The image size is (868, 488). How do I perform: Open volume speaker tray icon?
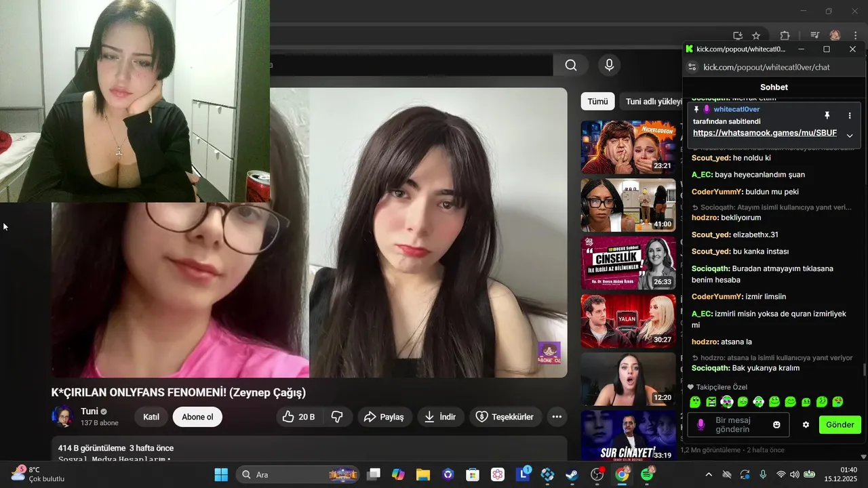tap(795, 474)
